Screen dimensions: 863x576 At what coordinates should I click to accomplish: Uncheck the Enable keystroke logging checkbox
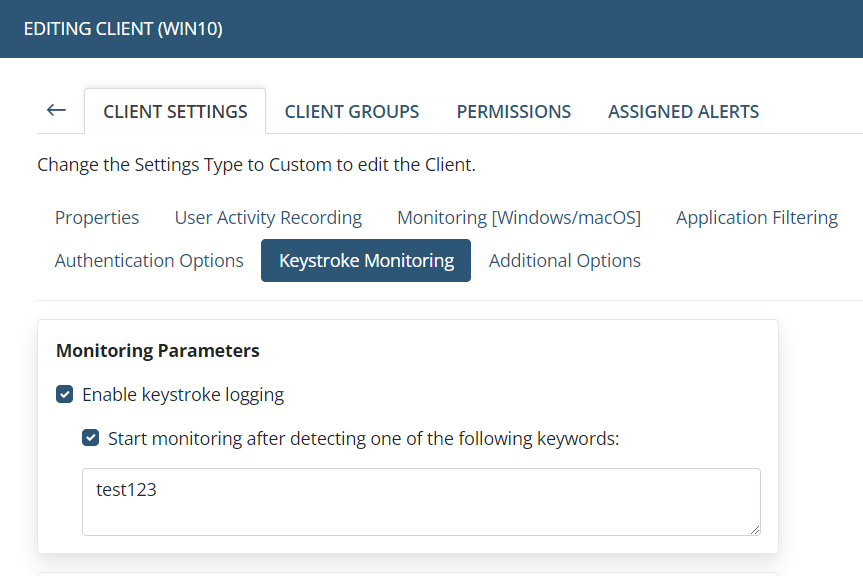[65, 395]
